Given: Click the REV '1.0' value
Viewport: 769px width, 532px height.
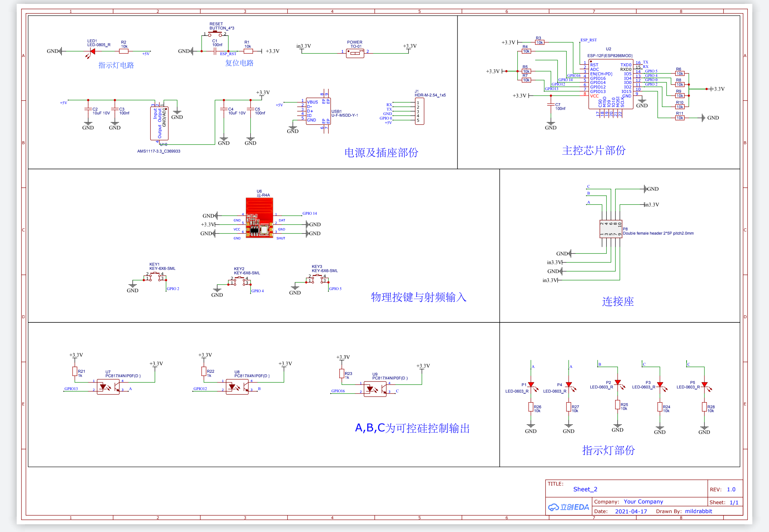Looking at the screenshot, I should (731, 489).
